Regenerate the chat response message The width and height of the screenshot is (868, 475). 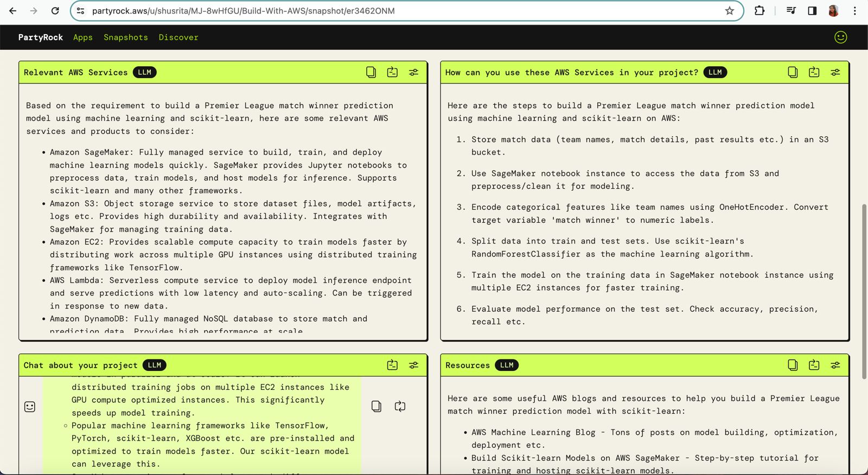(x=400, y=406)
